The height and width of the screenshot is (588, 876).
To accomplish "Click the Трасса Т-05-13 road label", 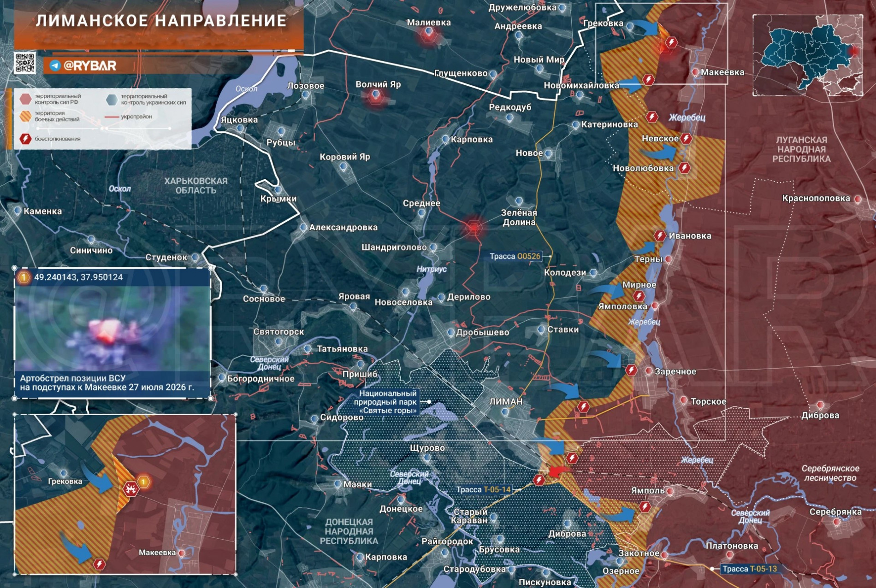I will pyautogui.click(x=749, y=569).
